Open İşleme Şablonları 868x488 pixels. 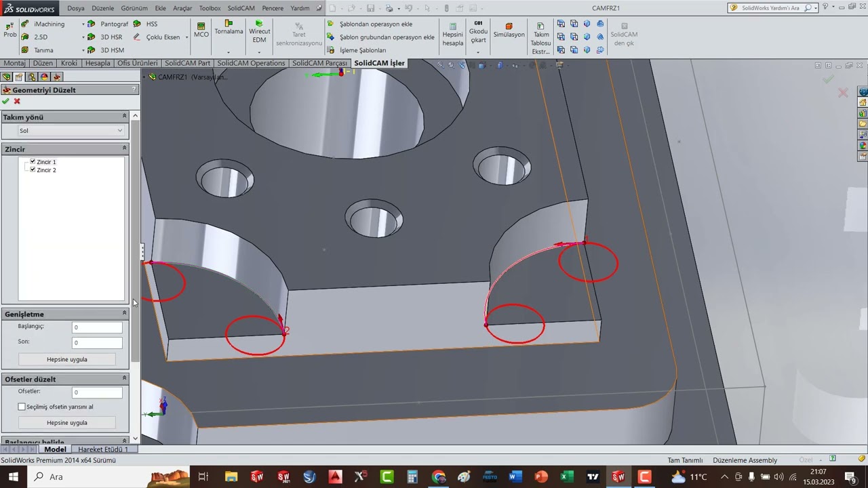[x=357, y=50]
